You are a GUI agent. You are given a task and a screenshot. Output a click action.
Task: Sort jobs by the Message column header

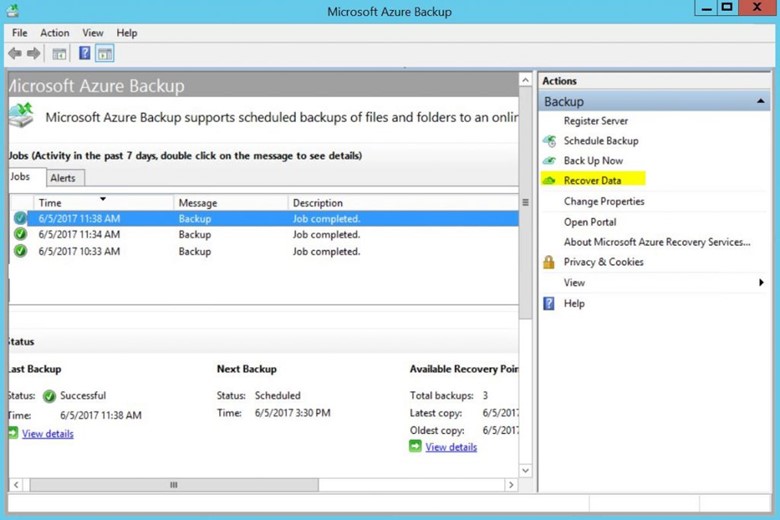[x=230, y=203]
